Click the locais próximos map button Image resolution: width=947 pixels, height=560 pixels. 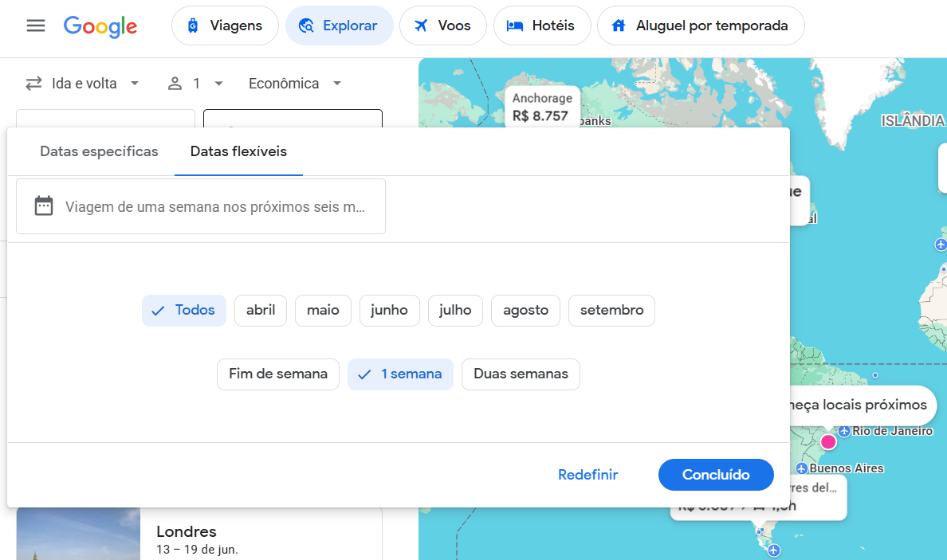pos(862,405)
